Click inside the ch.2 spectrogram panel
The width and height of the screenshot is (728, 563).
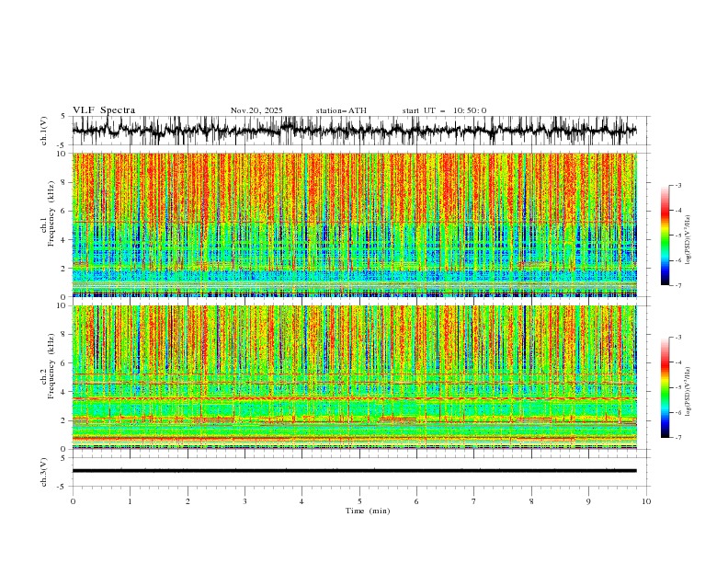354,377
